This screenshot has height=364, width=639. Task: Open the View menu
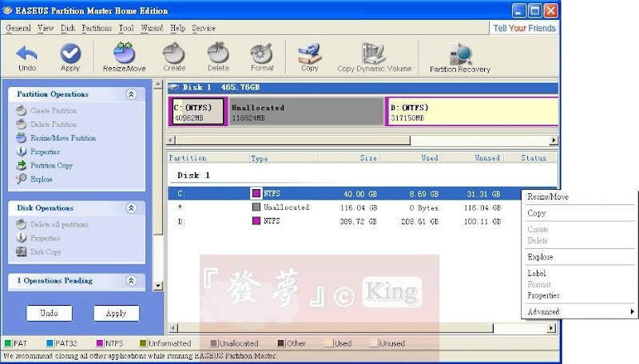tap(46, 28)
